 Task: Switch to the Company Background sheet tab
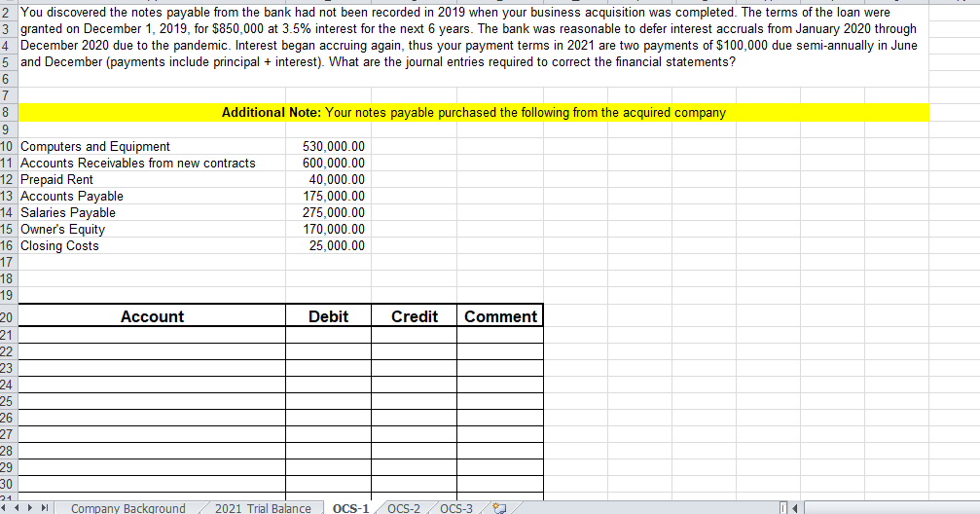[x=128, y=508]
